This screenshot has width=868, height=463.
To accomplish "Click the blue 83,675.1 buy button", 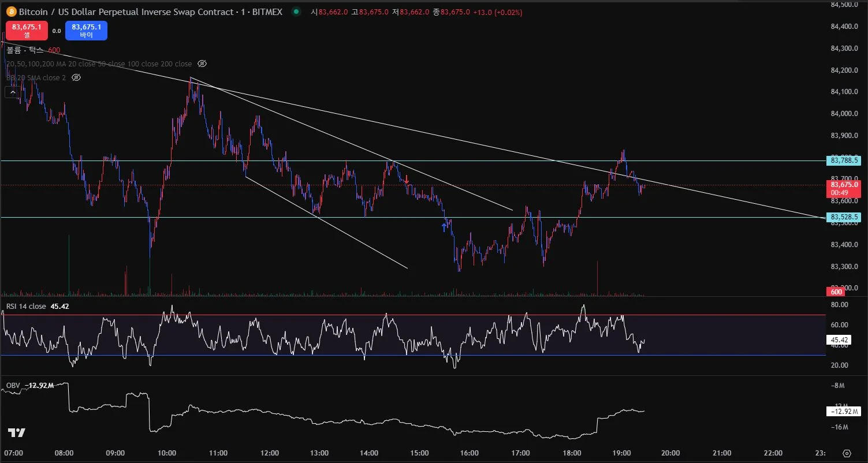I will [x=87, y=31].
